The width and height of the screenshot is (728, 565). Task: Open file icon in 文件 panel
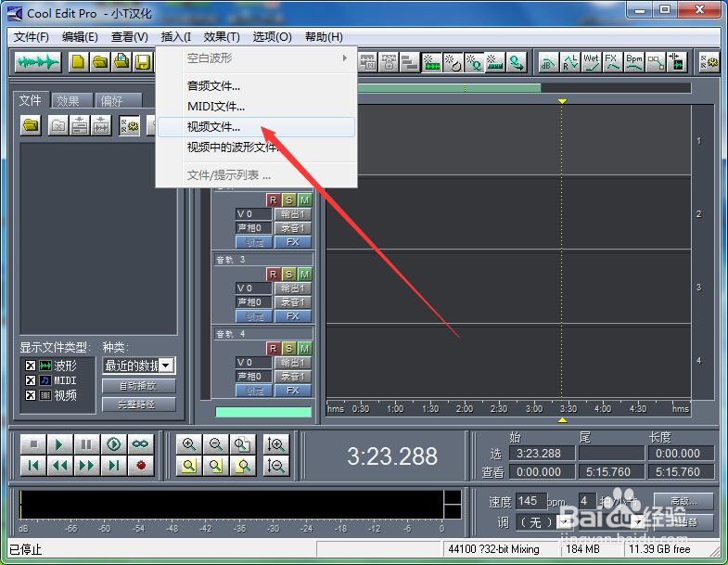point(32,125)
